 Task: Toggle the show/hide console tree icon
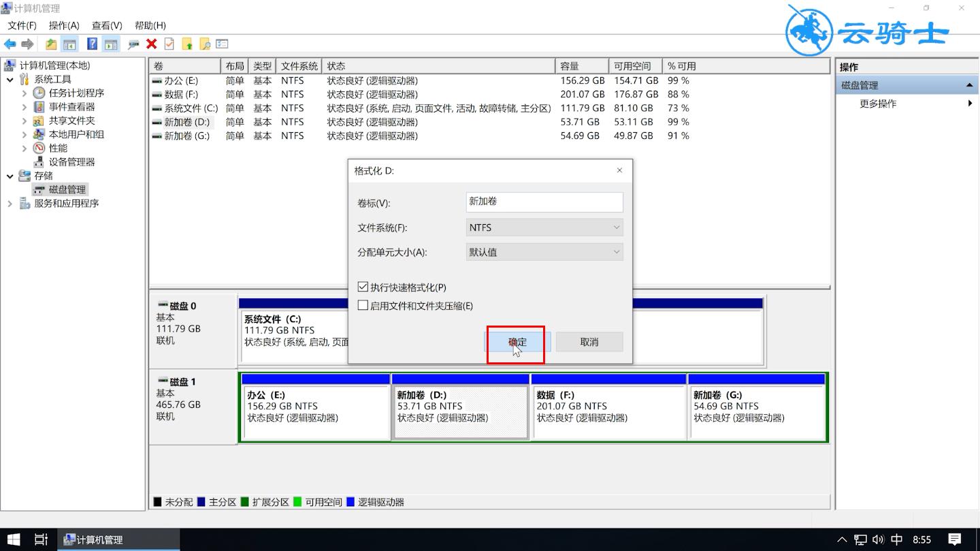69,44
